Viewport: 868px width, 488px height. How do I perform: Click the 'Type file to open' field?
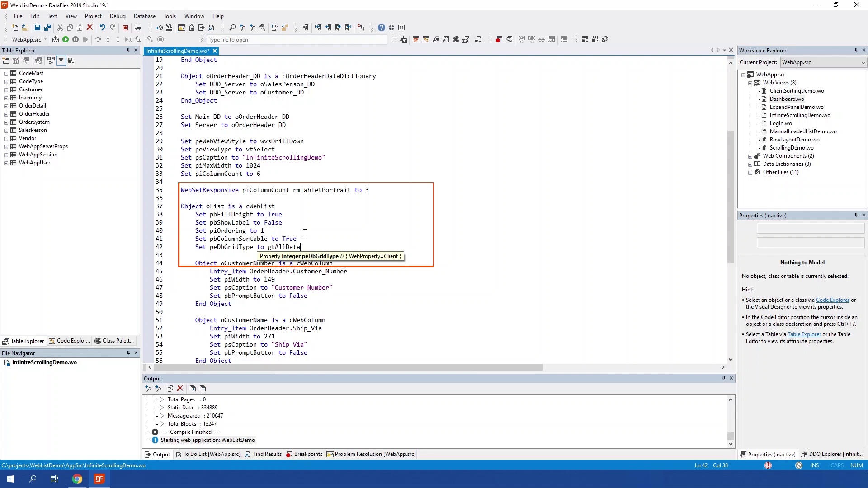coord(296,40)
